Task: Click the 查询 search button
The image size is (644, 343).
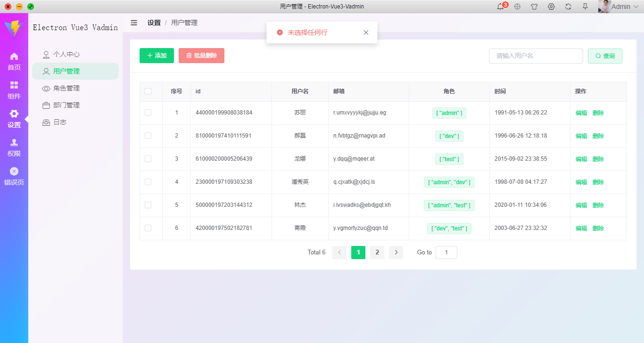Action: coord(605,56)
